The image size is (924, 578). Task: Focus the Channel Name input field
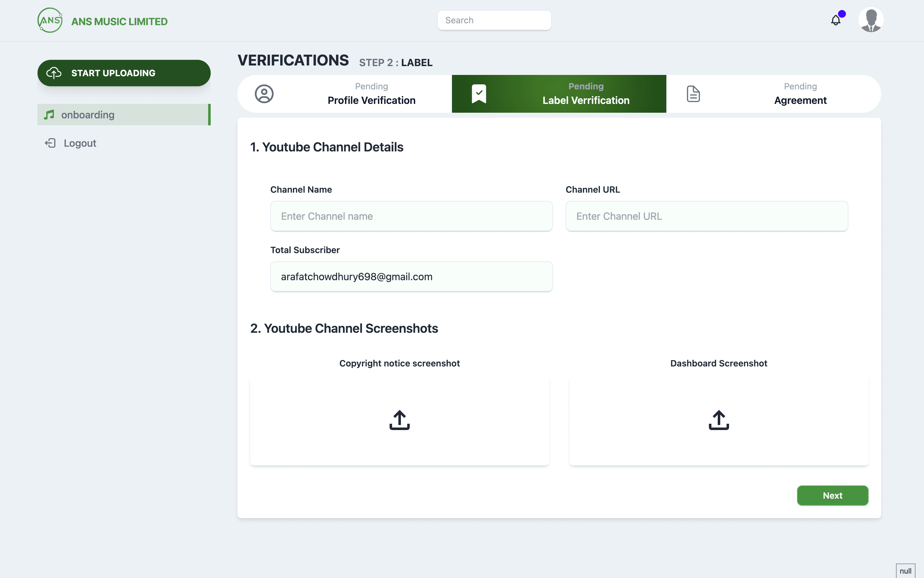pyautogui.click(x=411, y=216)
